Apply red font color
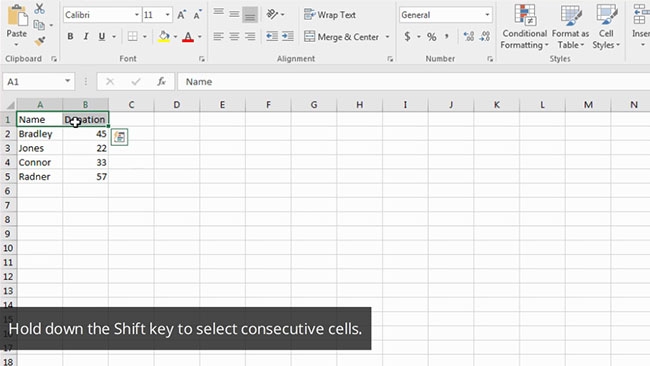The height and width of the screenshot is (366, 650). tap(188, 36)
